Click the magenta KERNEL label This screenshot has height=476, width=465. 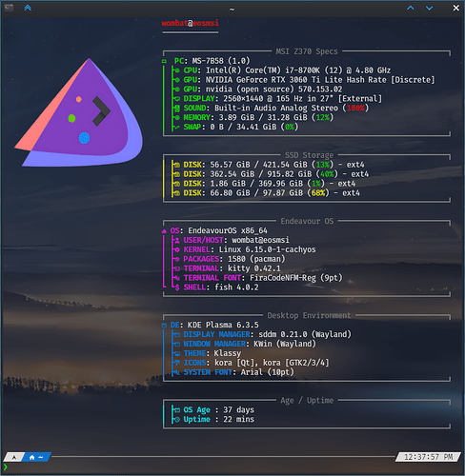pos(196,249)
